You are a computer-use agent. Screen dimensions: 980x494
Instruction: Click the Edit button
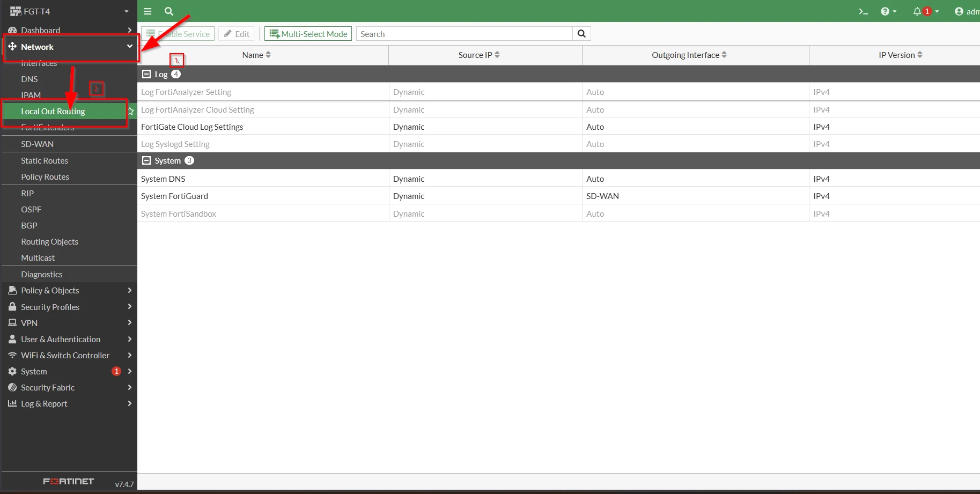coord(237,34)
